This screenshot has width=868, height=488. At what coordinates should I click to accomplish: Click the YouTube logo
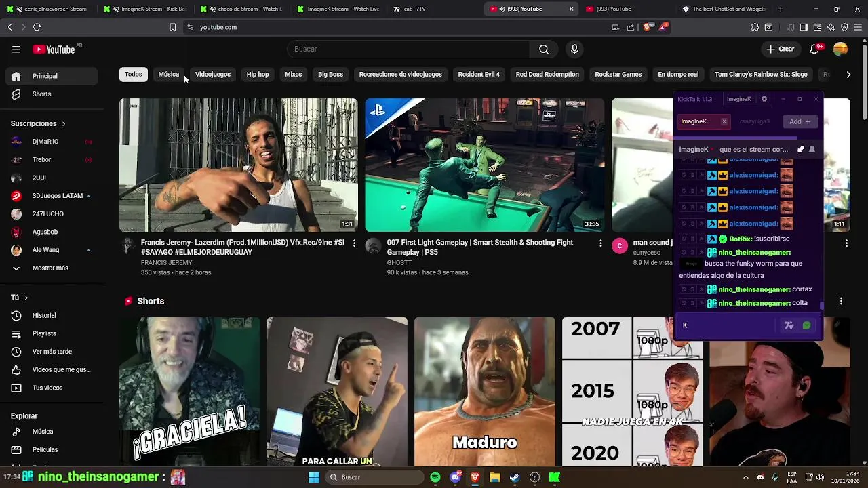coord(54,49)
